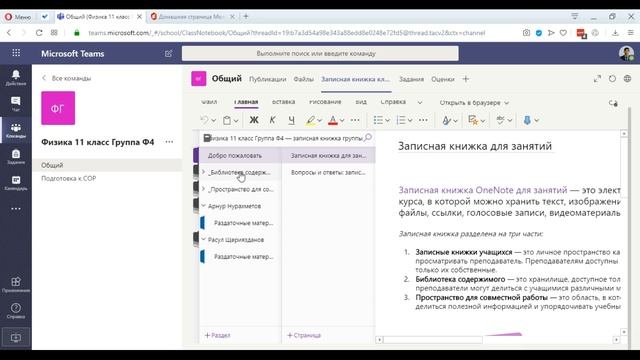Screen dimensions: 640x360
Task: Open page 'Вопросы и ответы: запис...'
Action: 328,172
